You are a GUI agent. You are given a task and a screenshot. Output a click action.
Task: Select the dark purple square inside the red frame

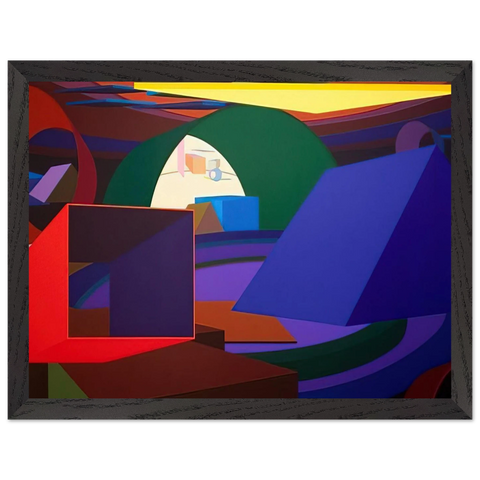[131, 271]
